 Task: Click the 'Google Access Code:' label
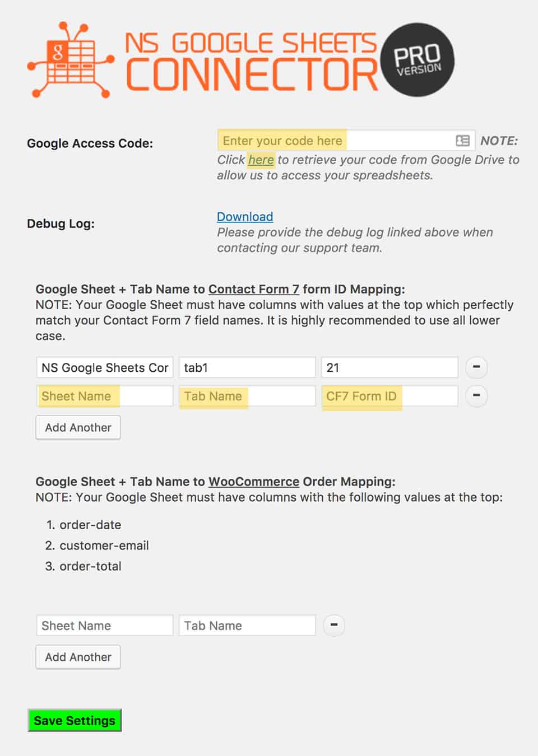click(x=90, y=143)
